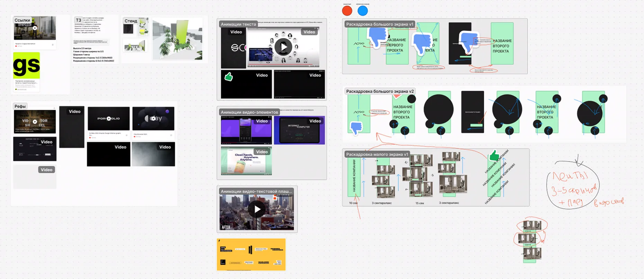644x279 pixels.
Task: Click the big play button in Анимации текста
Action: click(283, 47)
